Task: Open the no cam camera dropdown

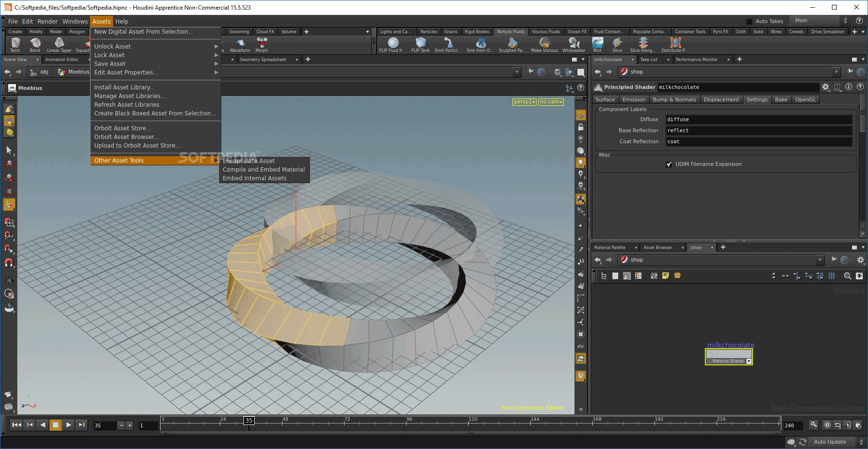Action: click(551, 102)
